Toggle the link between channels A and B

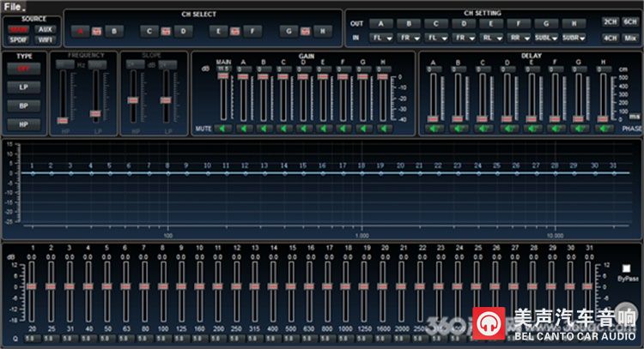(x=96, y=32)
